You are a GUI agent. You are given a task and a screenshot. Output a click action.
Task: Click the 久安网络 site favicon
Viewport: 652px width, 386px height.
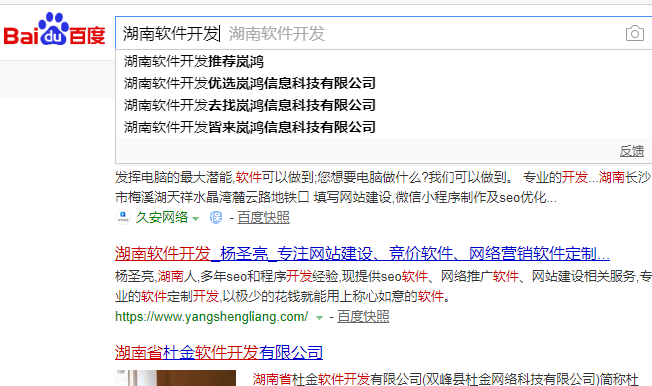[123, 217]
